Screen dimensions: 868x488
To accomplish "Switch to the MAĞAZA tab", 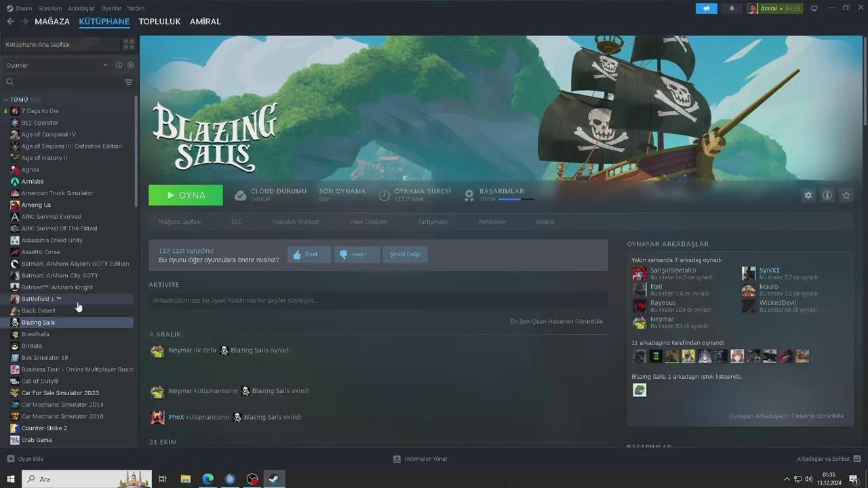I will tap(52, 22).
